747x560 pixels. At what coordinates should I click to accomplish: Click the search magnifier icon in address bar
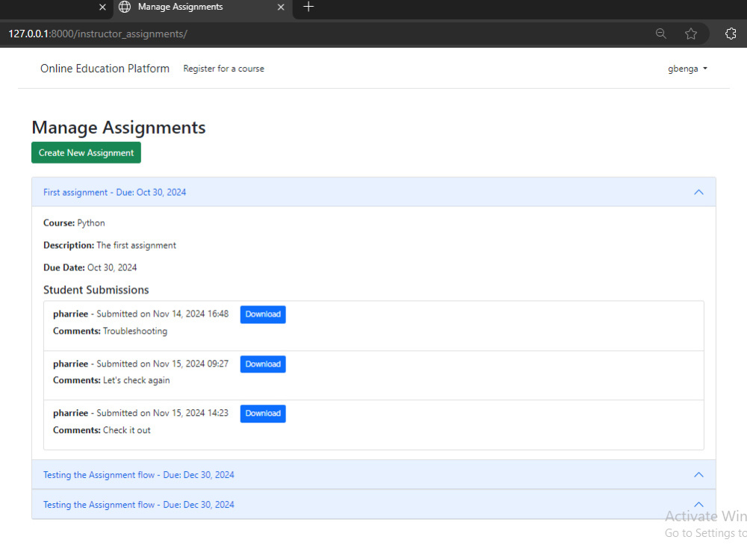coord(660,34)
